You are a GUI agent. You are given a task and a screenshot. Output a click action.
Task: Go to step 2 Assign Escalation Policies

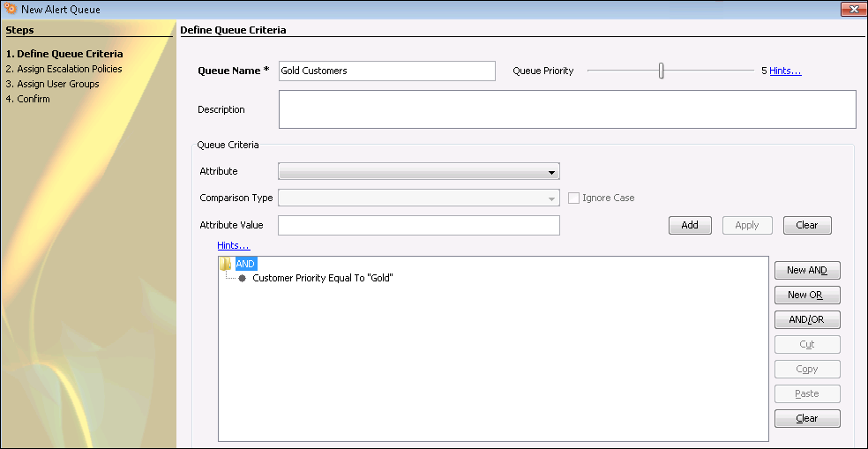pyautogui.click(x=64, y=69)
